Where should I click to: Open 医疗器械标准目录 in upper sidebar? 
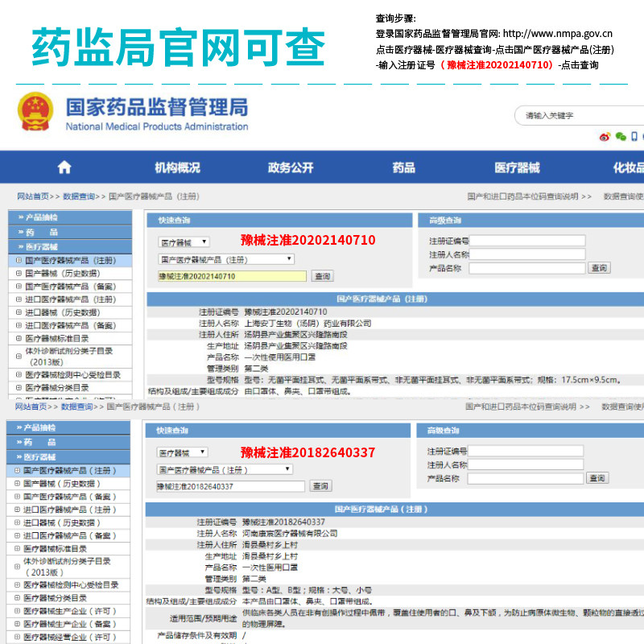click(x=57, y=338)
